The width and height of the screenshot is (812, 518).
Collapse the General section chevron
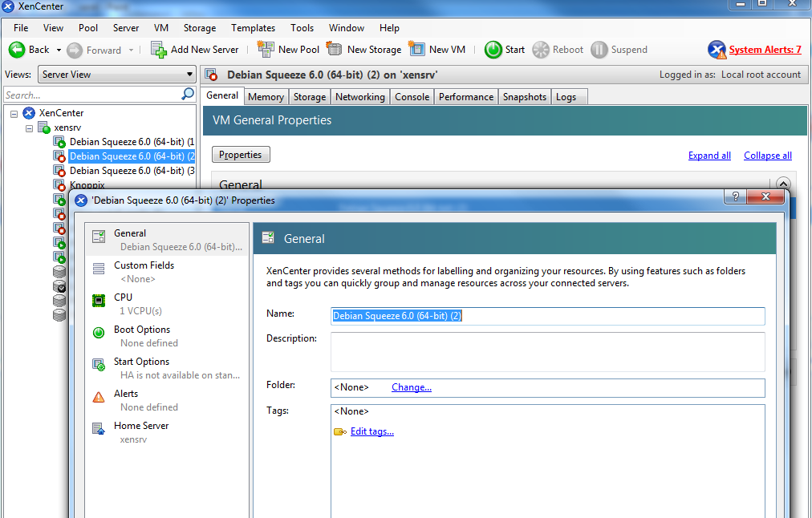click(x=783, y=184)
